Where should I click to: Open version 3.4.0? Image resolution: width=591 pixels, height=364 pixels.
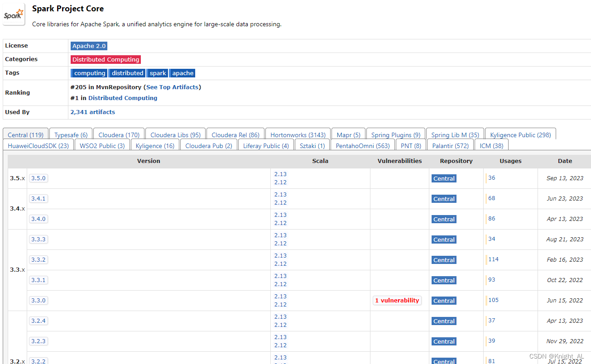(x=38, y=219)
